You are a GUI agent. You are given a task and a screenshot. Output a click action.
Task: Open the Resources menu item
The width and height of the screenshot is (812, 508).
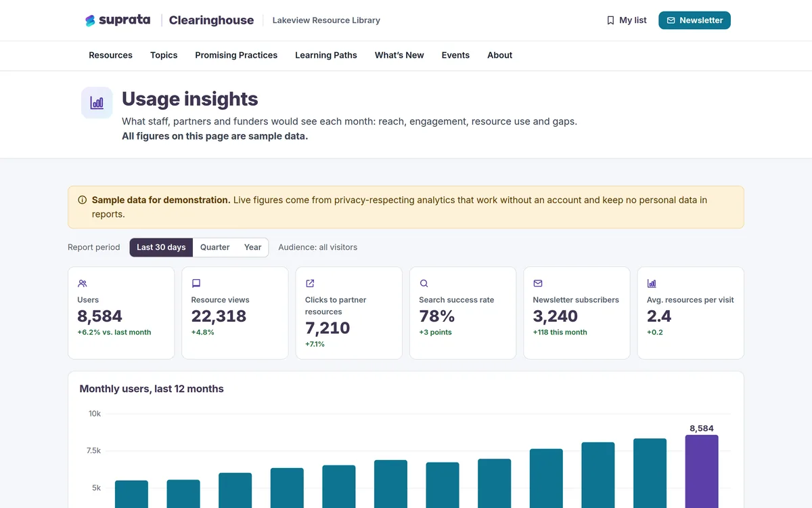[x=111, y=56]
